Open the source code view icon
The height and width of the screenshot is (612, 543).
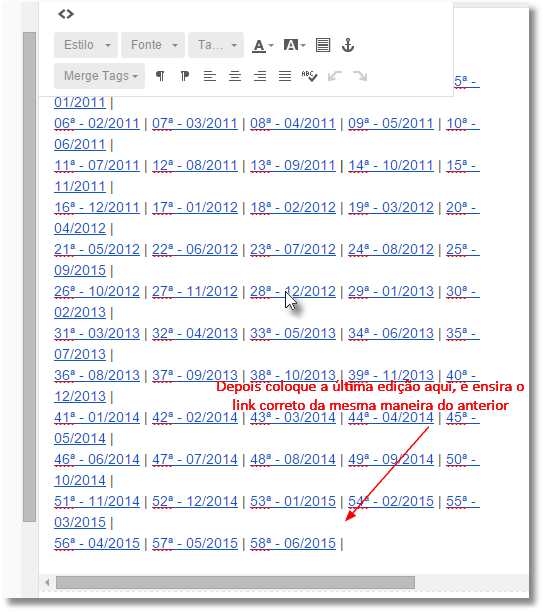pos(66,14)
